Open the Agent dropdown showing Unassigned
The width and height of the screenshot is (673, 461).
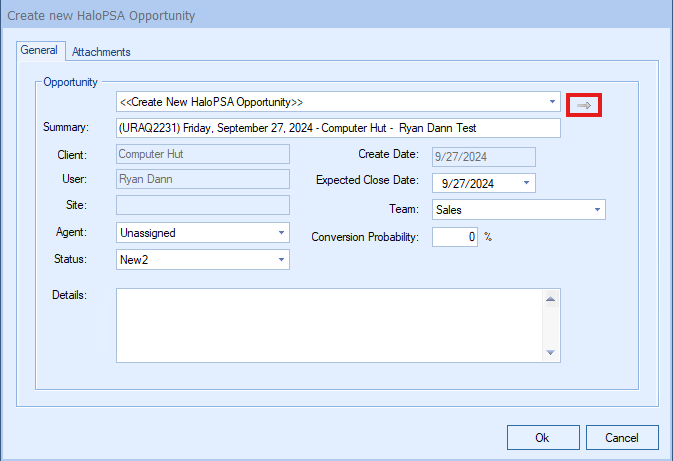tap(281, 233)
